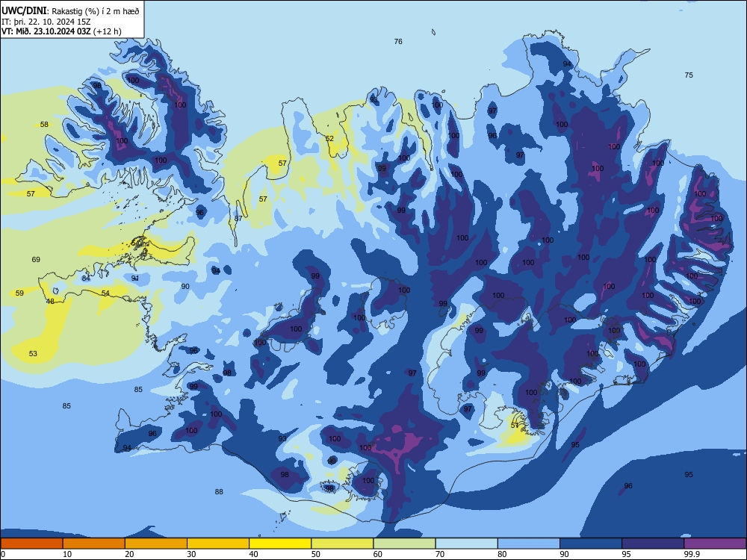This screenshot has width=747, height=560.
Task: Click the 60–70 light green legend swatch
Action: pyautogui.click(x=404, y=544)
